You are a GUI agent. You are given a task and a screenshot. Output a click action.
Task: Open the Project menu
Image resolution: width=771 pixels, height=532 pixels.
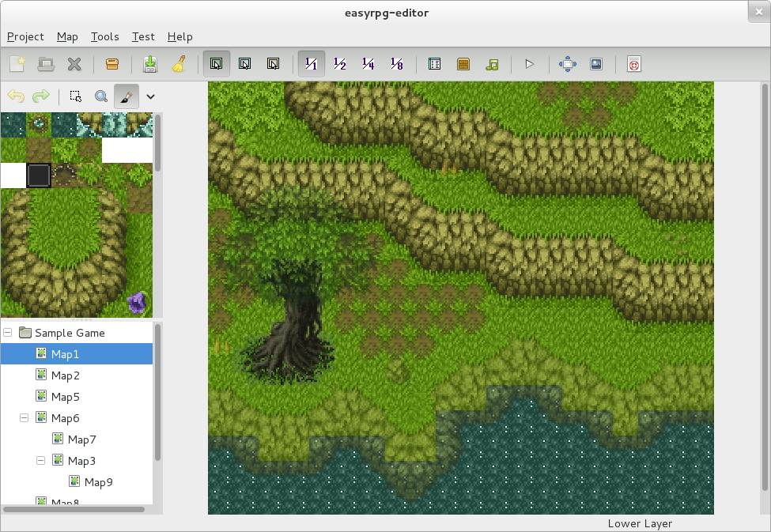pyautogui.click(x=25, y=36)
